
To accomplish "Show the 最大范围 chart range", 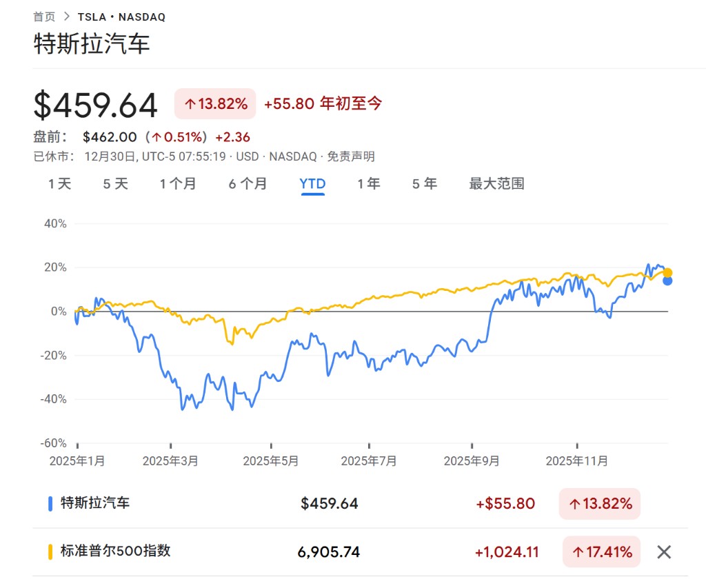I will [x=496, y=184].
